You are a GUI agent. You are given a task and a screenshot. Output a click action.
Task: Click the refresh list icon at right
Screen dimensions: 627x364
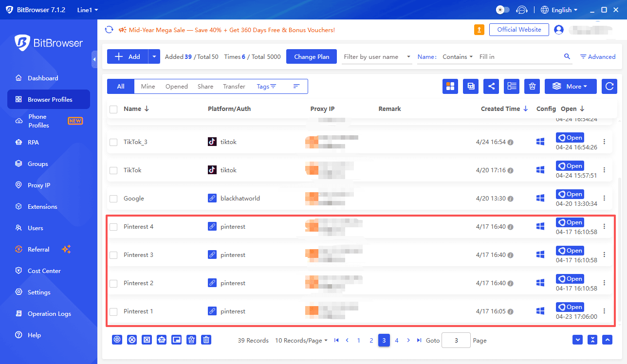point(609,86)
